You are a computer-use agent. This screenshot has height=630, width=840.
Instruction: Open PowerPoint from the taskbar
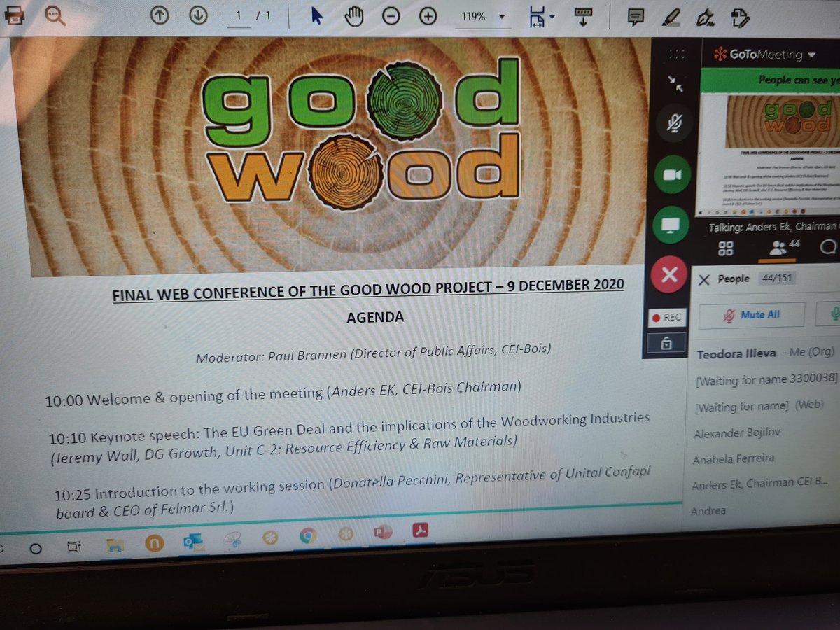coord(384,532)
